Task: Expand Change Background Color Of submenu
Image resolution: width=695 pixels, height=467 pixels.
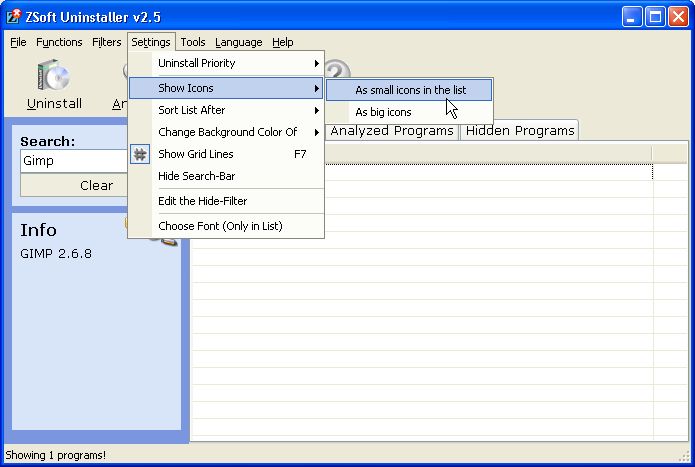Action: (x=225, y=132)
